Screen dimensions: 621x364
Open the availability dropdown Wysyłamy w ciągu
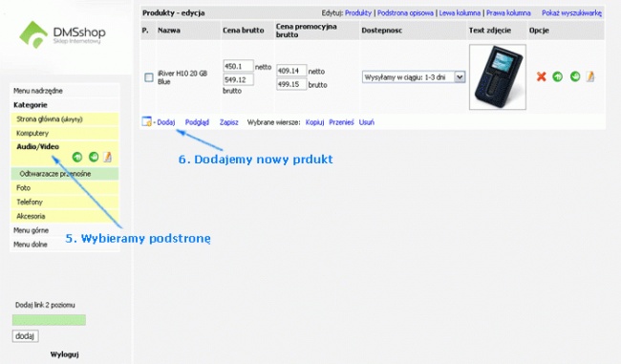click(414, 76)
